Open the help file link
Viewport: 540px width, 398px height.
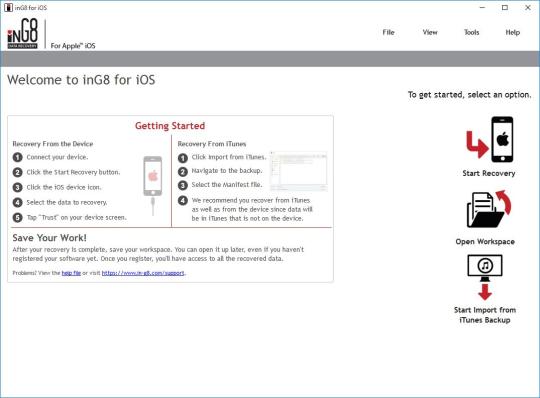[x=71, y=273]
